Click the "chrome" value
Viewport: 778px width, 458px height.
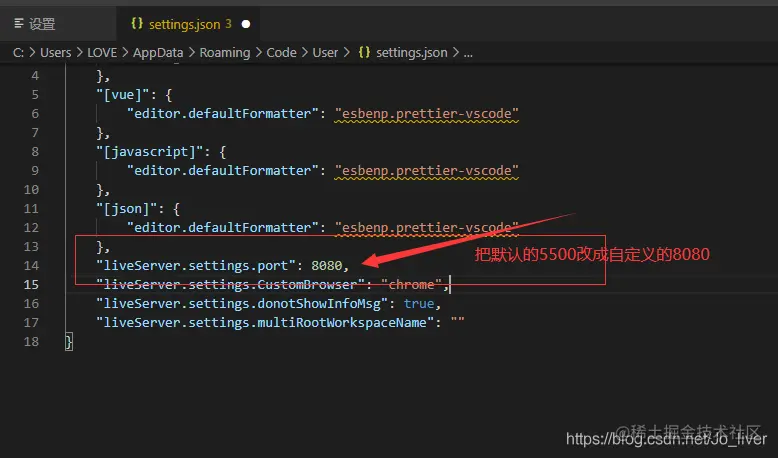click(x=411, y=285)
